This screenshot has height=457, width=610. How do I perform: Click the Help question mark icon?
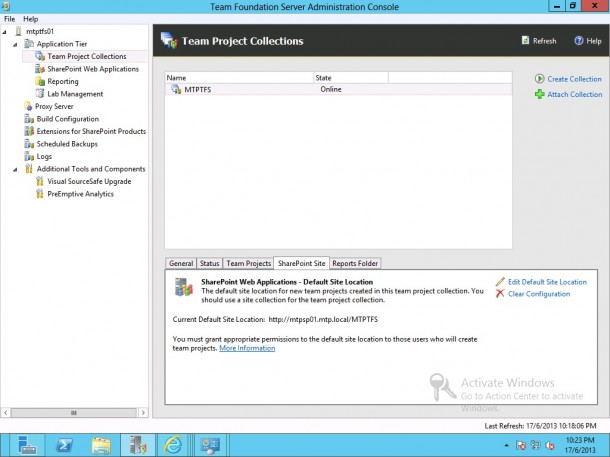(x=579, y=40)
